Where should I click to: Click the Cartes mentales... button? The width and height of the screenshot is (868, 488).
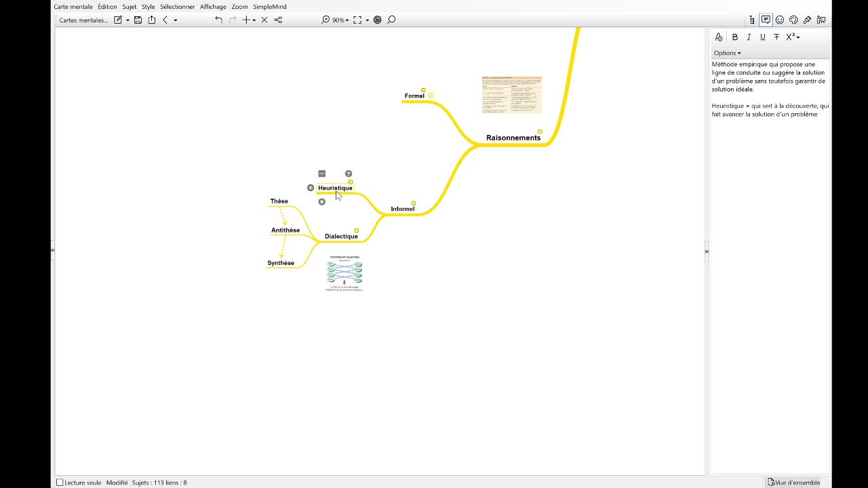pos(83,20)
